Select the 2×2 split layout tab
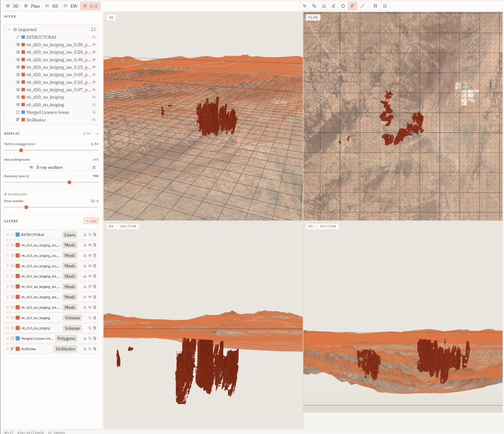Screen dimensions: 504x434 90,6
